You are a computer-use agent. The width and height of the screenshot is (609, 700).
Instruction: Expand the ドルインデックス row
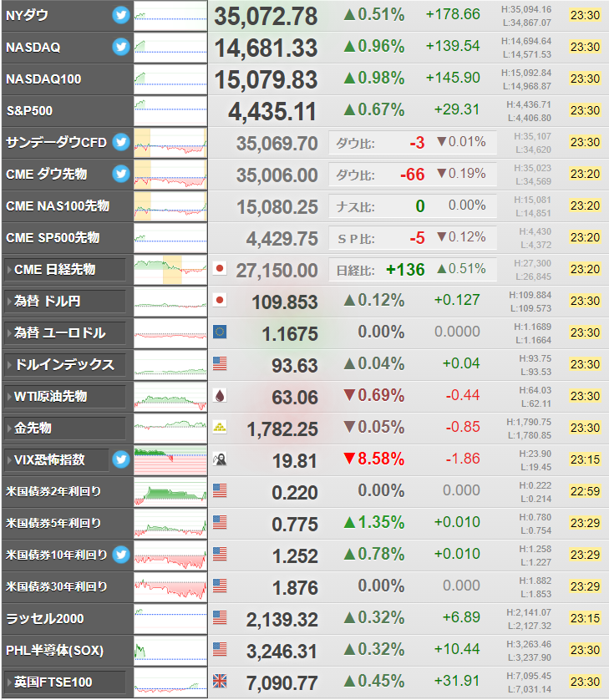point(65,365)
